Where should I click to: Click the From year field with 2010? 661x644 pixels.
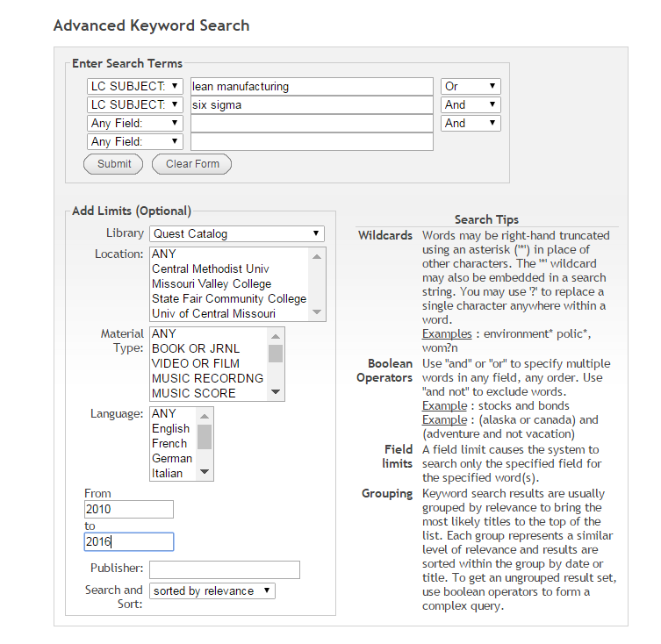pos(128,509)
